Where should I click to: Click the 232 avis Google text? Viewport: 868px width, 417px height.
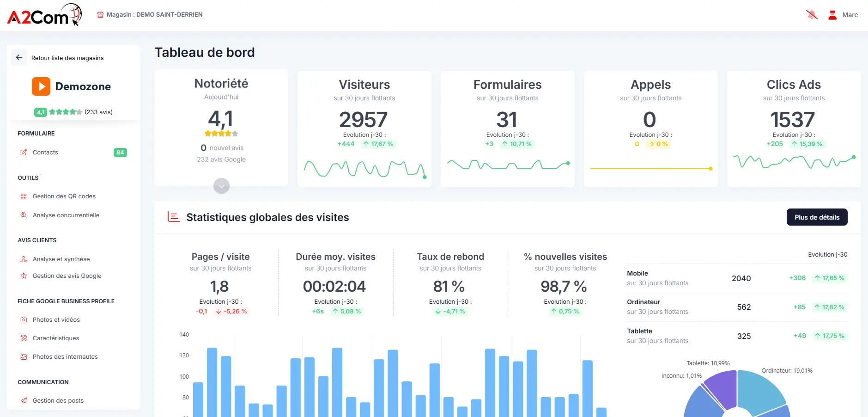click(221, 159)
